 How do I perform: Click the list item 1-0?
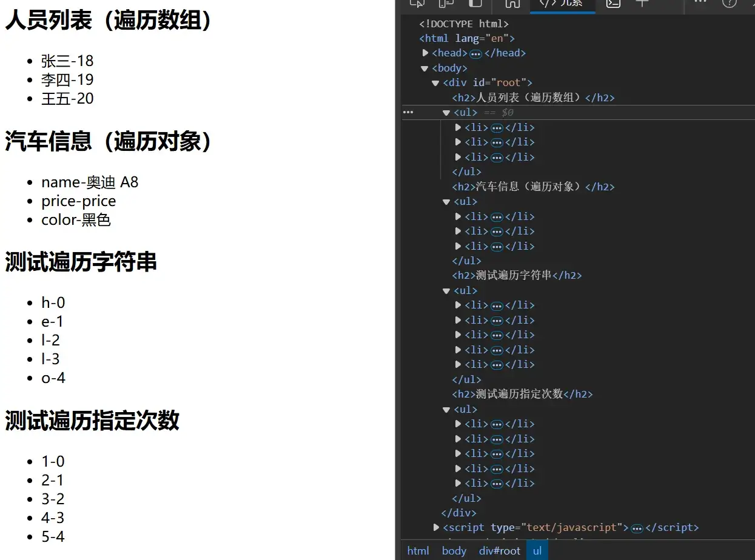53,462
